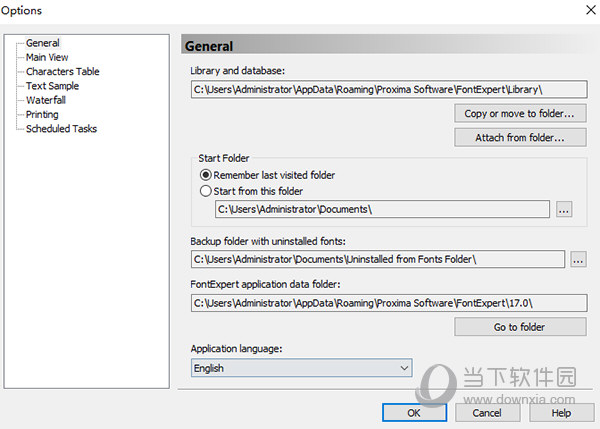Open the Waterfall options page
Viewport: 600px width, 429px height.
(x=46, y=100)
